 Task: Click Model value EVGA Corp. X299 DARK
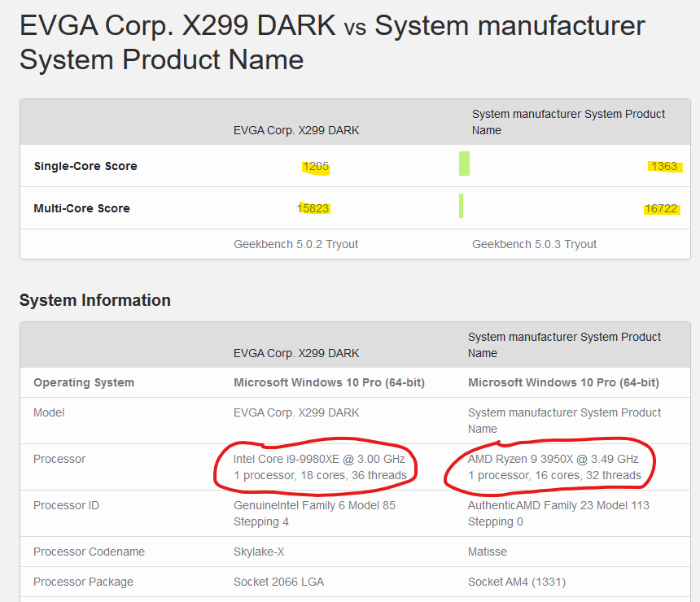click(x=296, y=412)
